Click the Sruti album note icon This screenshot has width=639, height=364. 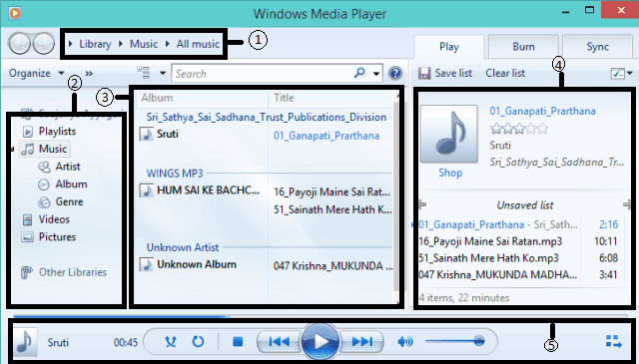click(x=146, y=134)
